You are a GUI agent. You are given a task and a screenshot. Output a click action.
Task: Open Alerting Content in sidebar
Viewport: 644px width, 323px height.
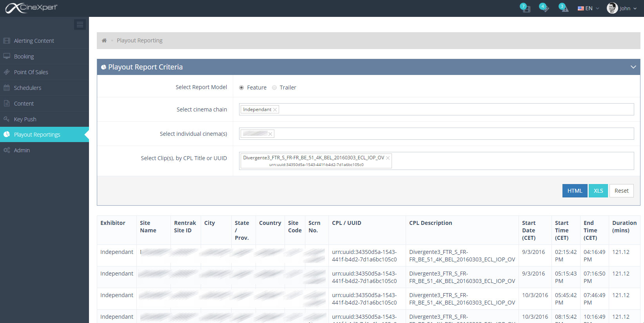point(34,41)
